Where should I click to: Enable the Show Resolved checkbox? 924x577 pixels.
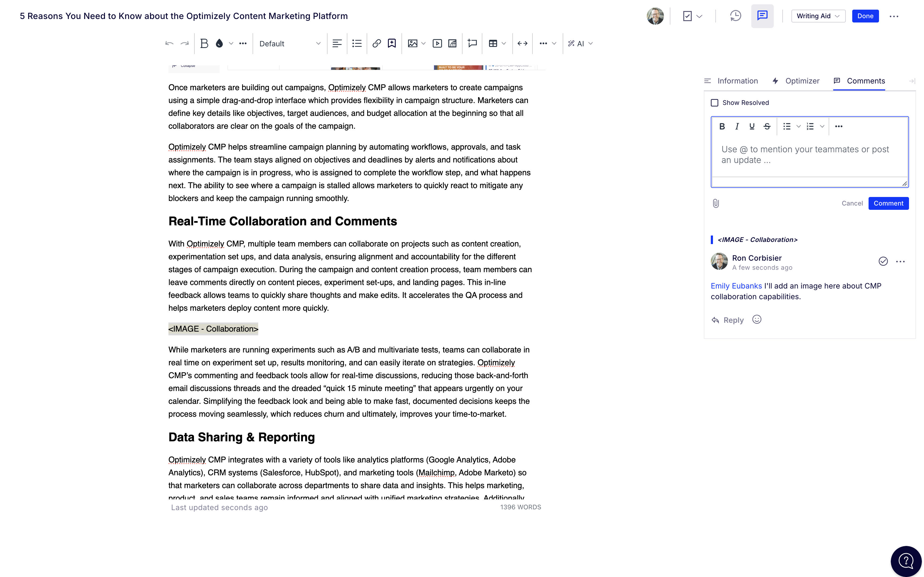click(715, 102)
